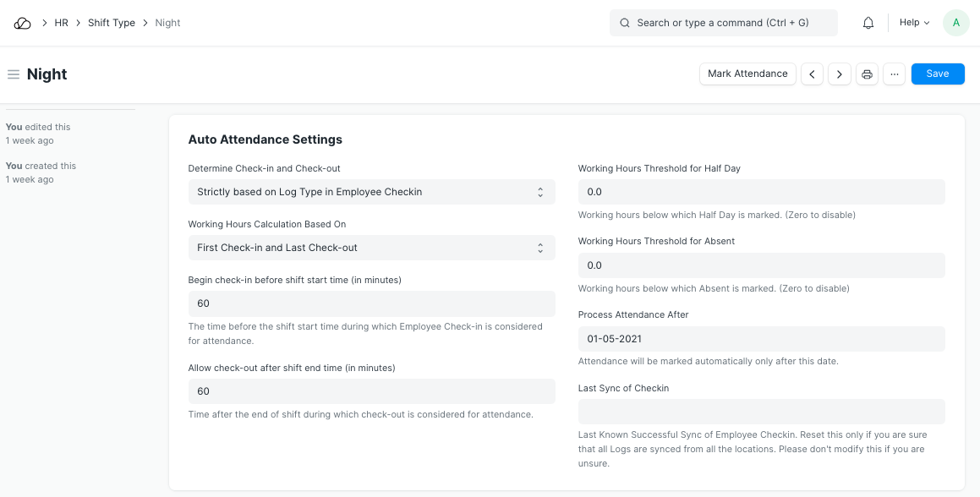Click the cloud home logo icon
Image resolution: width=980 pixels, height=497 pixels.
pyautogui.click(x=23, y=23)
